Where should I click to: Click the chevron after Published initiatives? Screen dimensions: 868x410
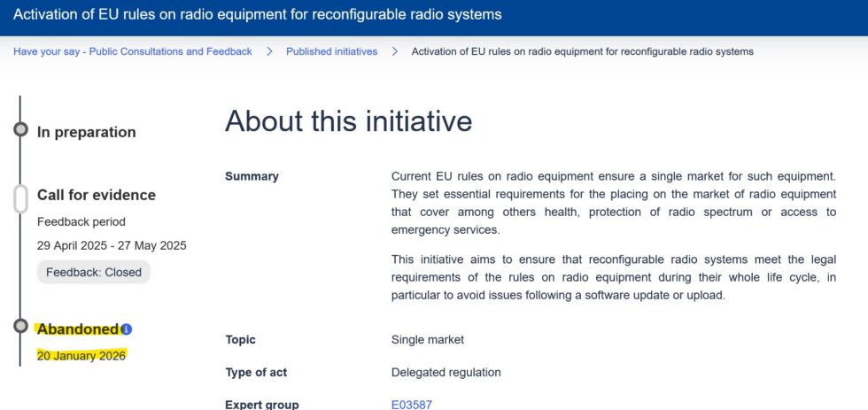[395, 51]
